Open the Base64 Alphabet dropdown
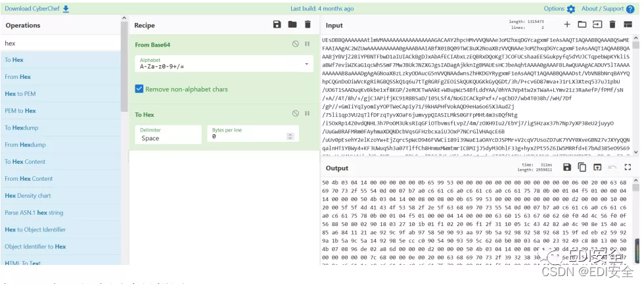Viewport: 644px width, 284px height. (x=224, y=64)
